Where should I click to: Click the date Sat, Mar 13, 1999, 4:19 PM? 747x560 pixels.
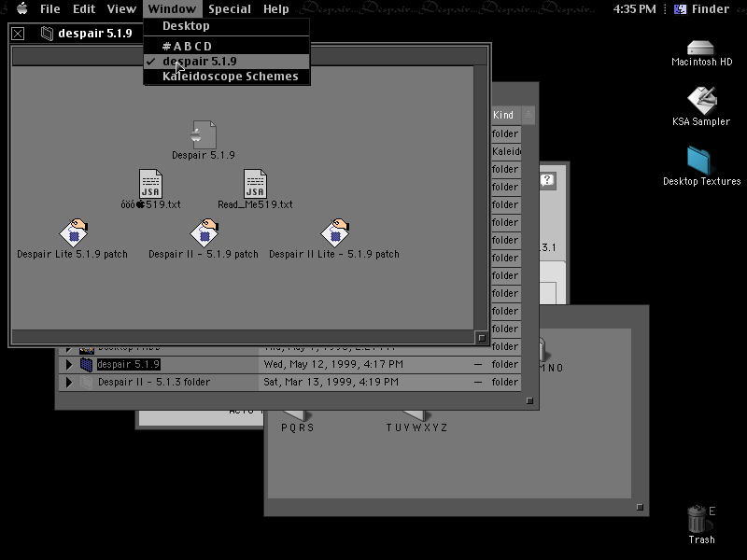pos(331,382)
